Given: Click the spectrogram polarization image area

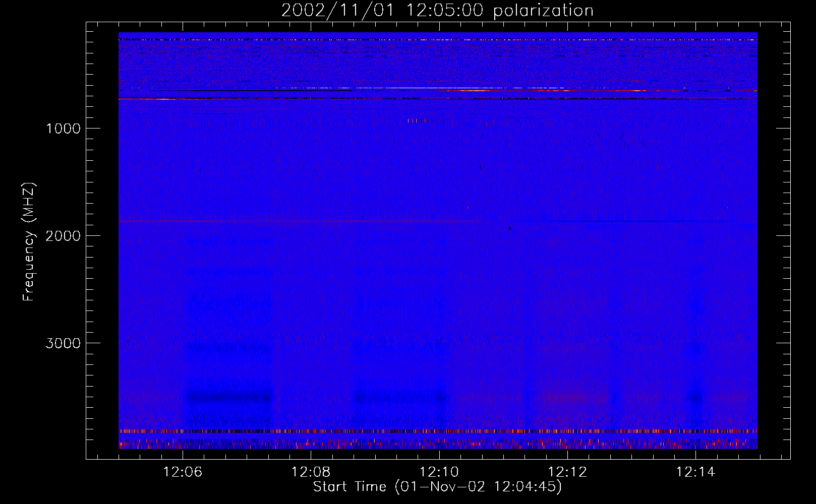Looking at the screenshot, I should pos(438,240).
